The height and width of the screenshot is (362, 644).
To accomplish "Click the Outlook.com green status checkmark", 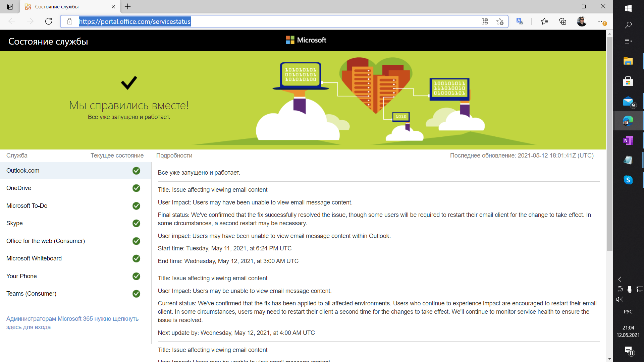I will (x=136, y=171).
